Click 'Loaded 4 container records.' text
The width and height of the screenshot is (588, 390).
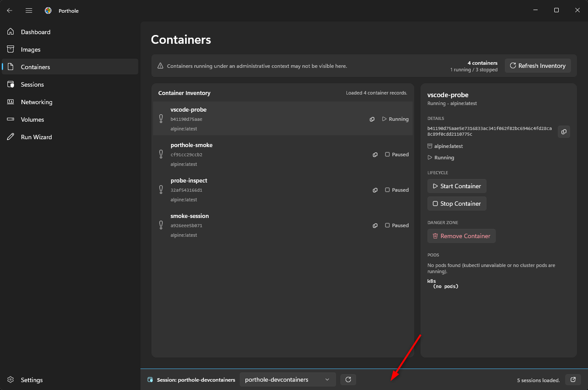click(x=377, y=93)
